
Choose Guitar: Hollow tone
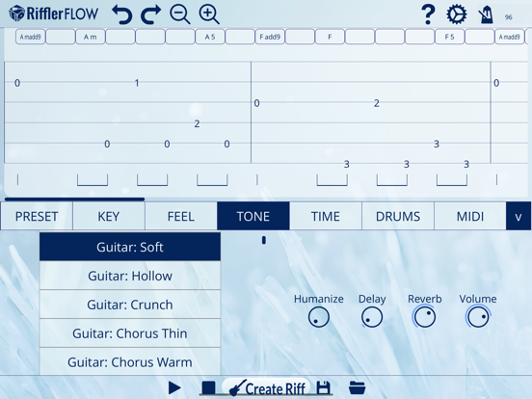[x=130, y=276]
